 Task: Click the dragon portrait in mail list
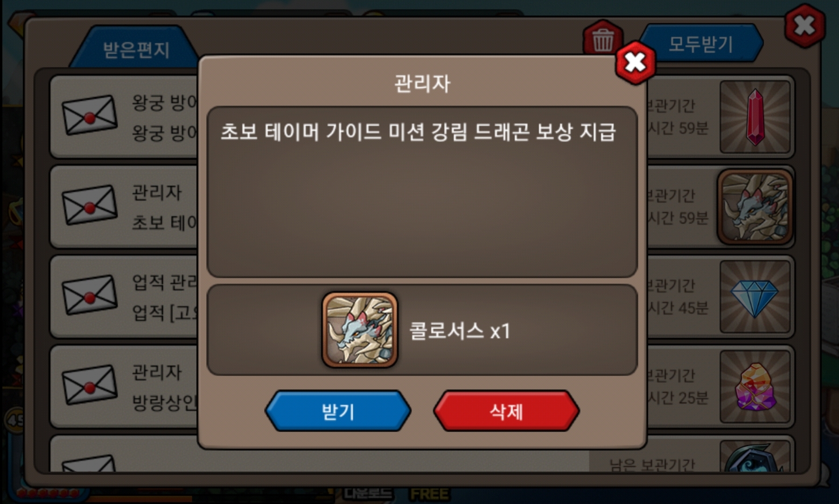(755, 207)
